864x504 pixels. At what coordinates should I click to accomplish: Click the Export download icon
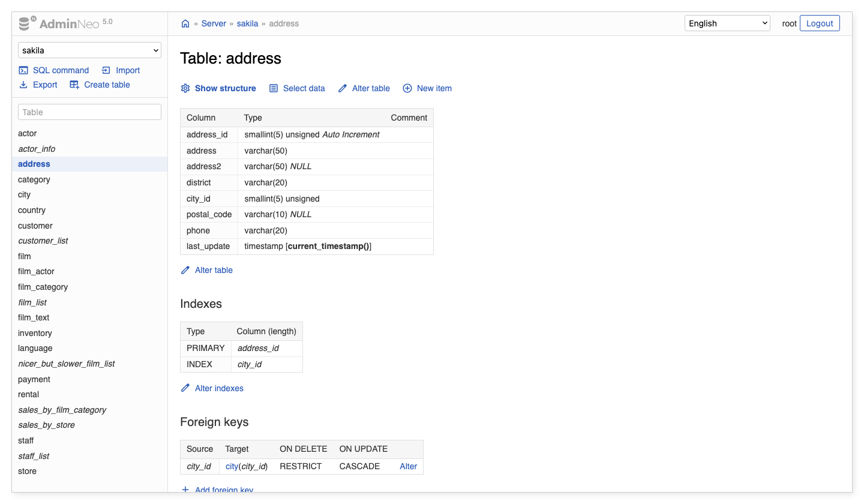pyautogui.click(x=24, y=85)
